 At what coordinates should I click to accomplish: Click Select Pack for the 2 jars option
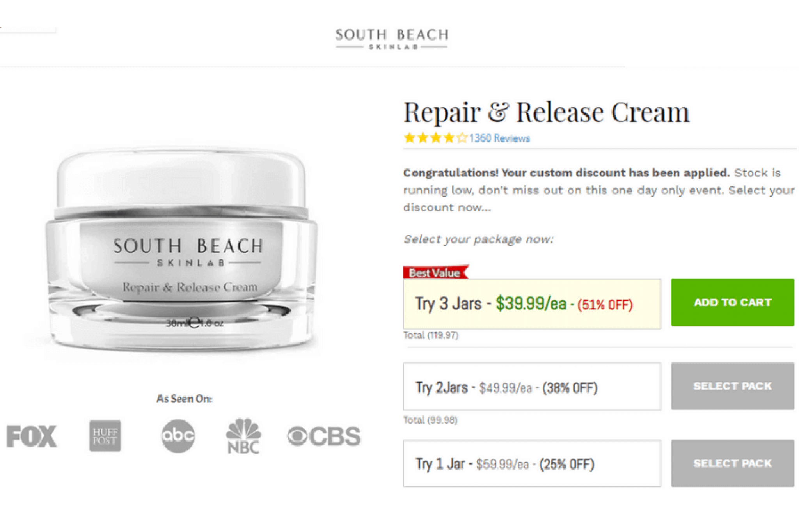732,386
